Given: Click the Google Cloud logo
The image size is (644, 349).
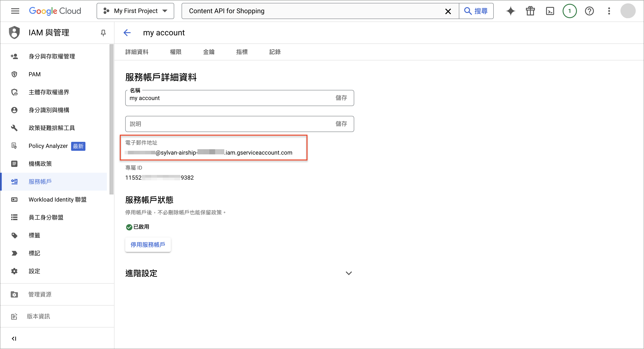Looking at the screenshot, I should coord(55,11).
